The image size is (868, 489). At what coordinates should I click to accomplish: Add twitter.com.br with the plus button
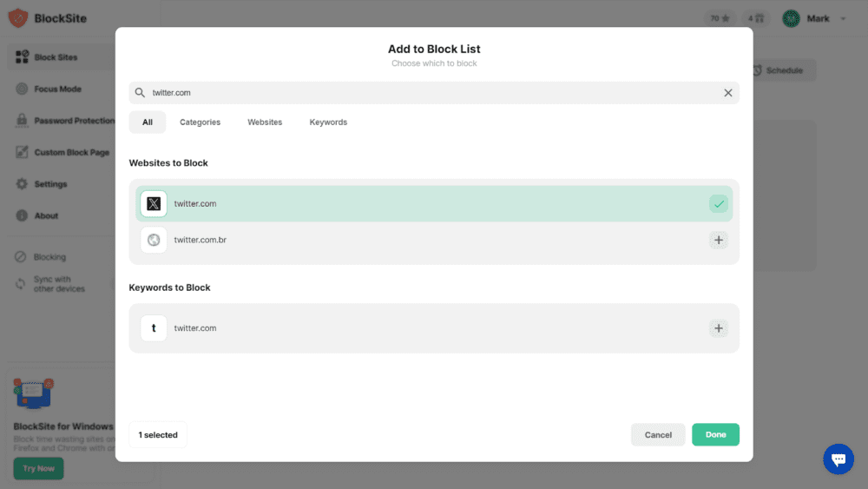[718, 240]
